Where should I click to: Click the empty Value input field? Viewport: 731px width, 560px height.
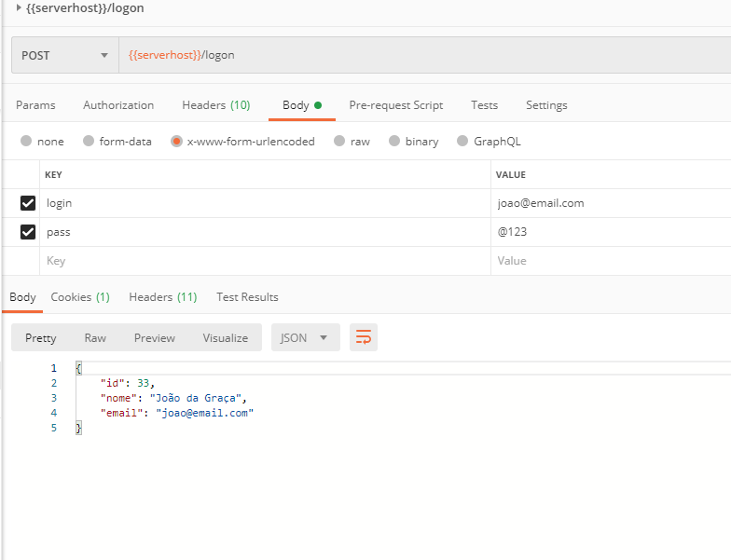pyautogui.click(x=612, y=261)
